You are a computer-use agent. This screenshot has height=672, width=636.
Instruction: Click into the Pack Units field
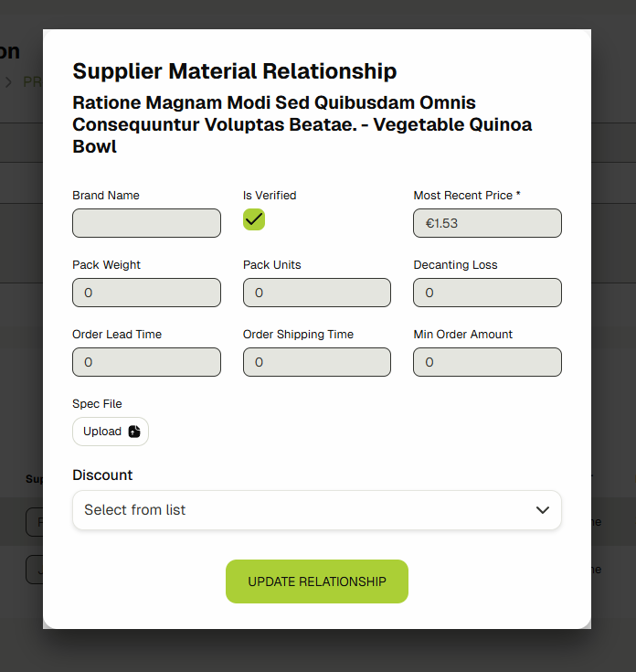[x=316, y=293]
